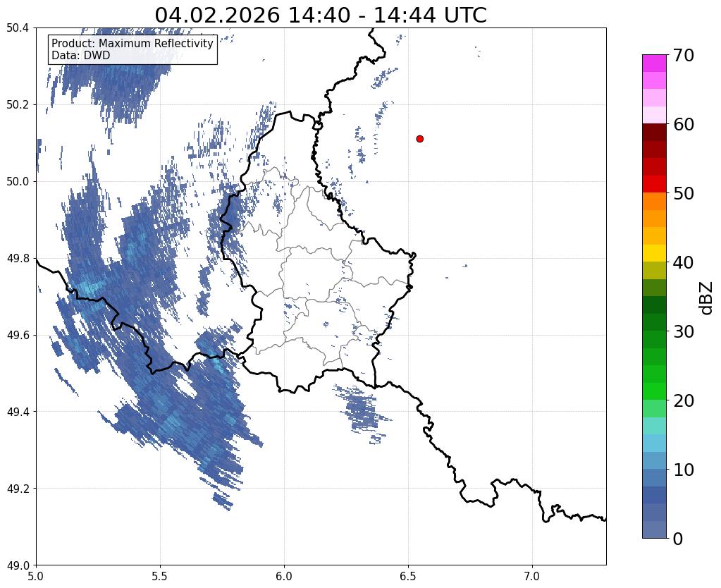721x588 pixels.
Task: Click the colorbar tick label '50'
Action: pos(683,193)
